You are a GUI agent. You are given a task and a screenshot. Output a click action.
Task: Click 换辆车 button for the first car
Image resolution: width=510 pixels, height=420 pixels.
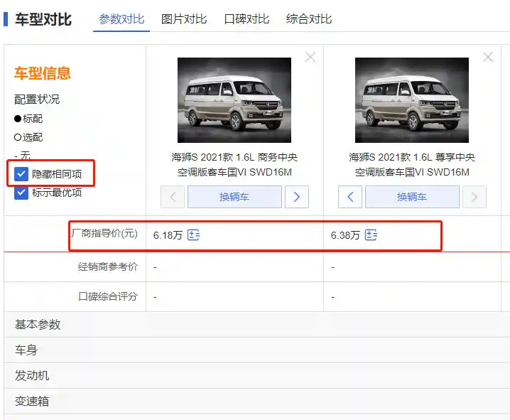click(x=234, y=197)
